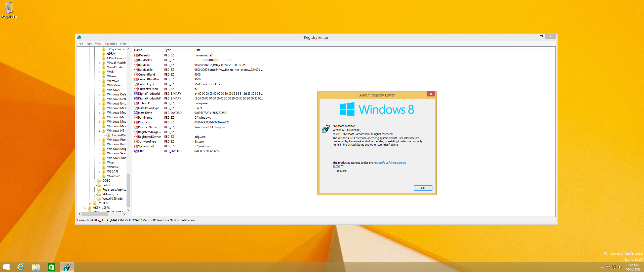
Task: Click the ODBC folder icon
Action: (x=99, y=180)
